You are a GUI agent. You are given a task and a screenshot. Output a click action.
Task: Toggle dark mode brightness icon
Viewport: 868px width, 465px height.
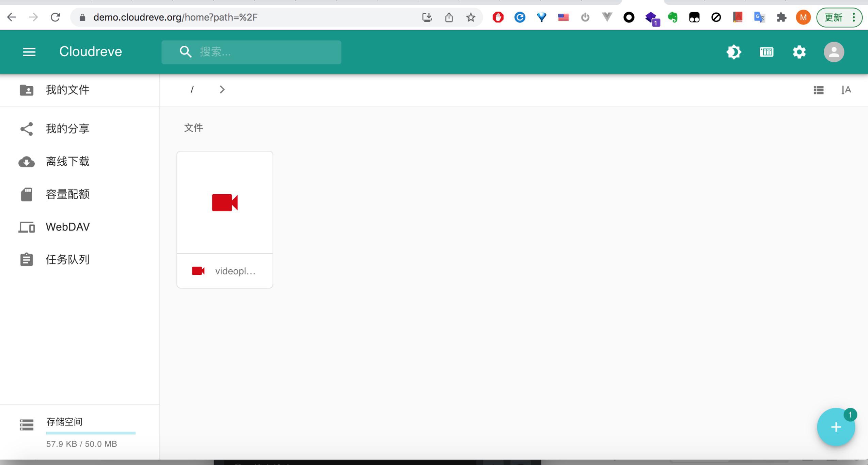click(733, 52)
